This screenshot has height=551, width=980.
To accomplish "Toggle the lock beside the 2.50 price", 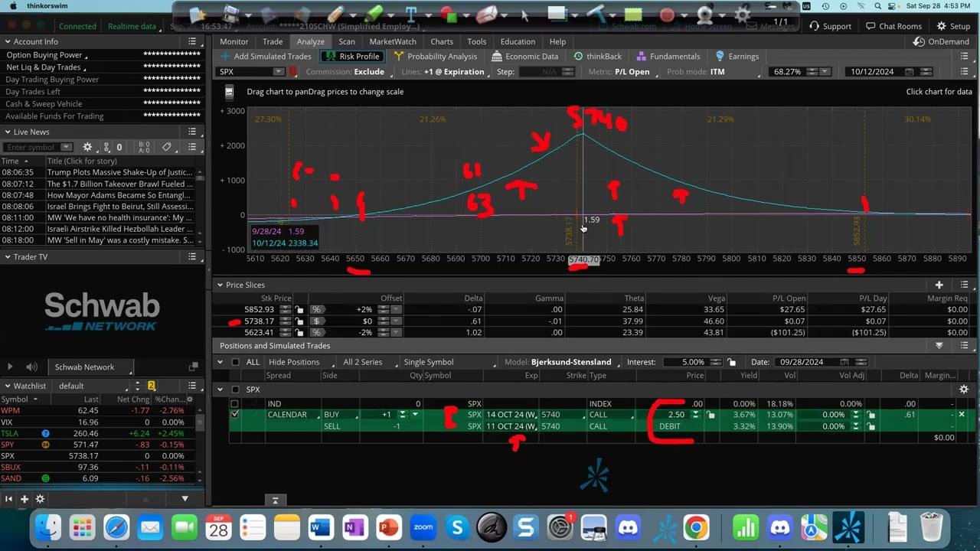I will pos(710,415).
